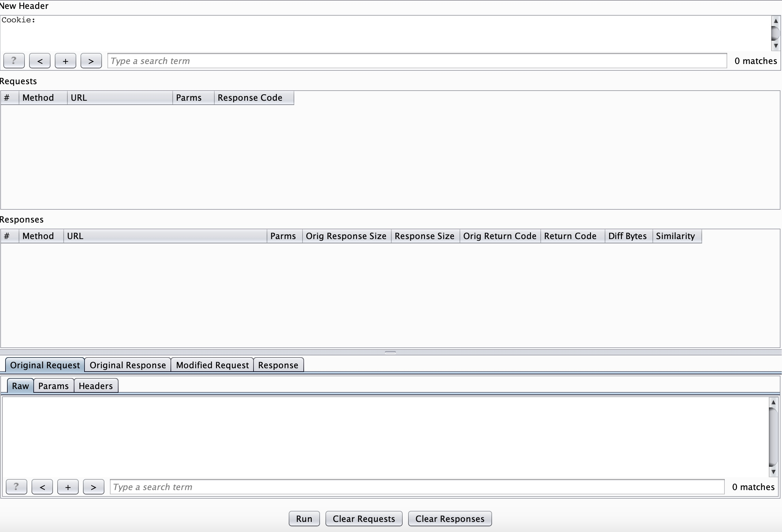Switch to the Original Response tab
The width and height of the screenshot is (782, 532).
128,365
